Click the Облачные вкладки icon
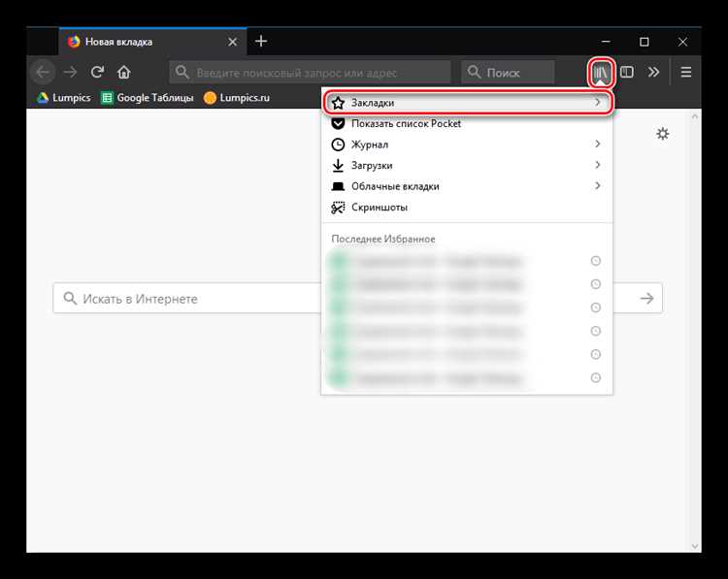The height and width of the screenshot is (579, 728). 338,186
